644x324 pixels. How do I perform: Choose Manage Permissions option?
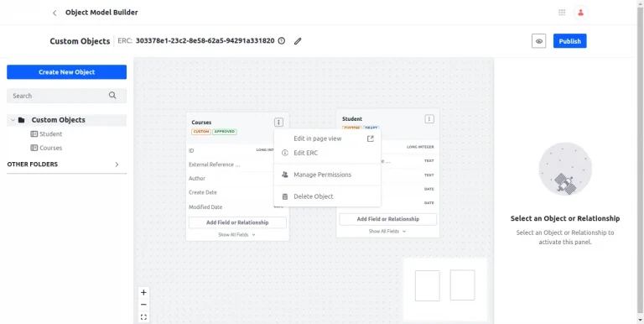click(x=327, y=175)
